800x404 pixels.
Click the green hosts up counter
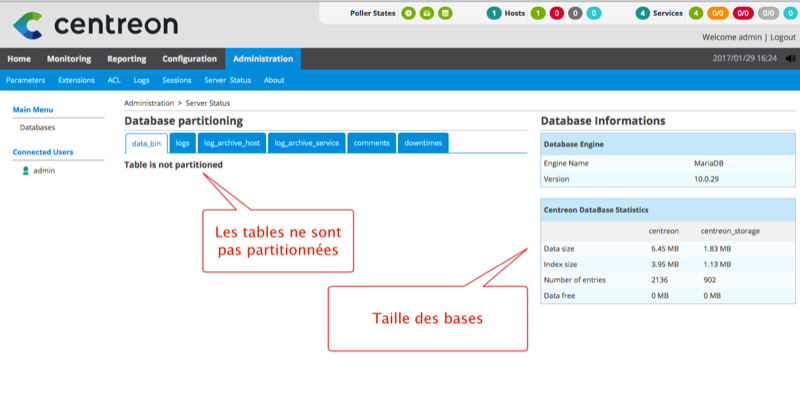[537, 13]
